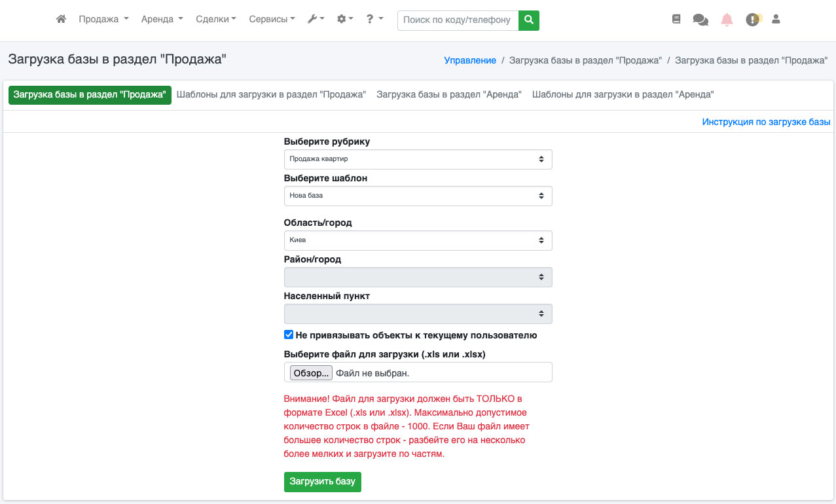Open the "Инструкция по загрузке базы" link
This screenshot has height=504, width=836.
[x=766, y=122]
